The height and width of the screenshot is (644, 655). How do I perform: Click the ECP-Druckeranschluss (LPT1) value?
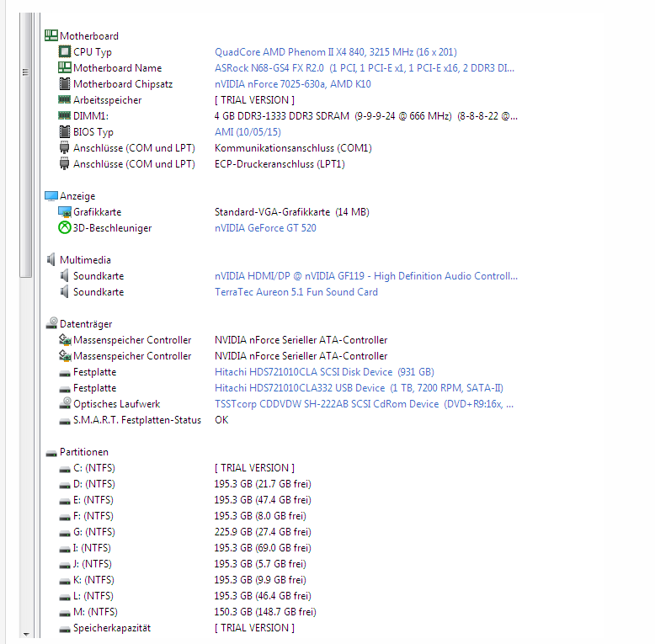point(280,164)
